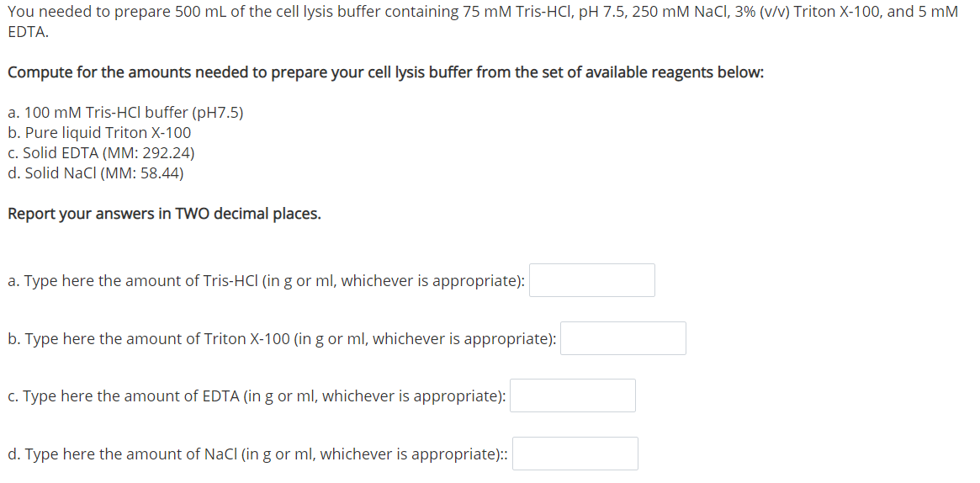Click the 'Report your answers in TWO decimal places' line
Image resolution: width=980 pixels, height=483 pixels.
(164, 215)
